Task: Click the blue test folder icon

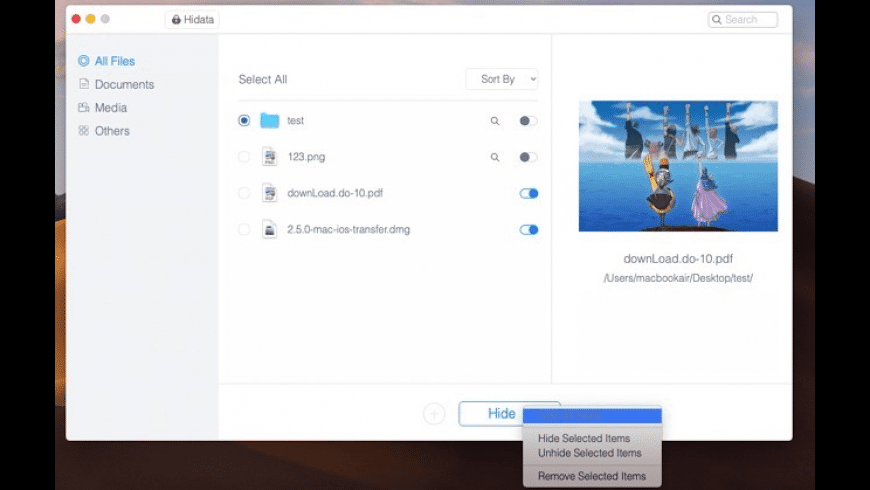Action: (270, 120)
